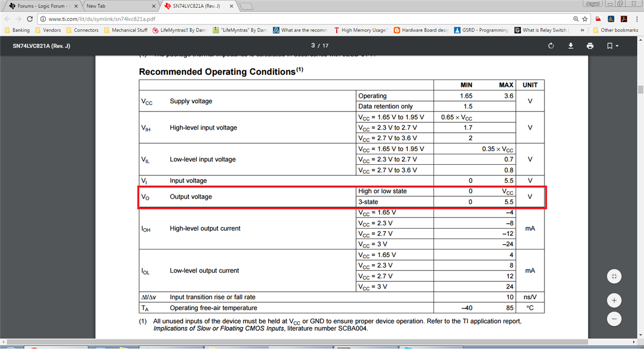Screen dimensions: 644x363
Task: Bookmark this page with the star
Action: (x=585, y=19)
